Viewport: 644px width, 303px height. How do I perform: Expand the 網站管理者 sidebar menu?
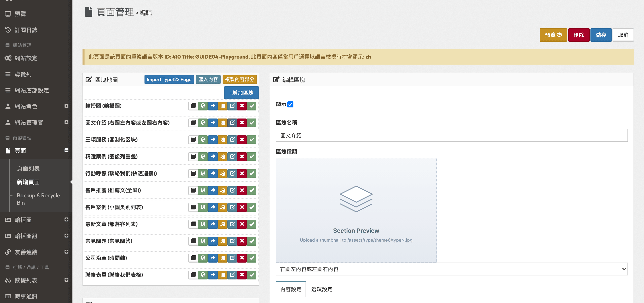[66, 122]
